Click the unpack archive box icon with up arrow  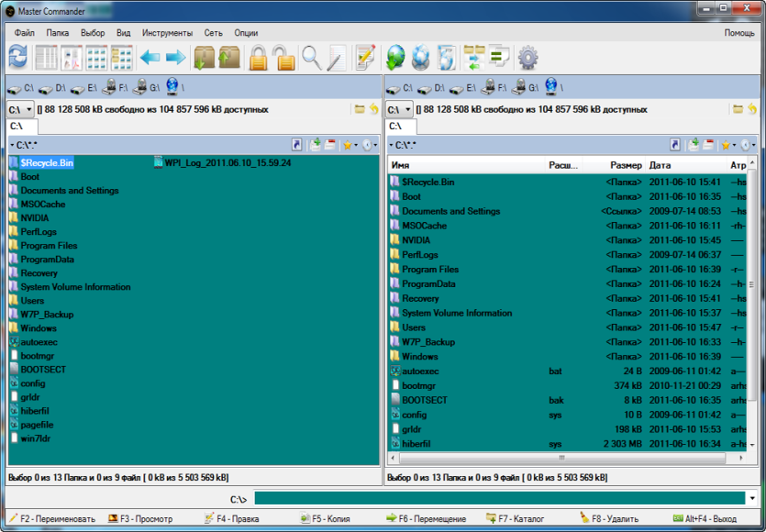229,58
